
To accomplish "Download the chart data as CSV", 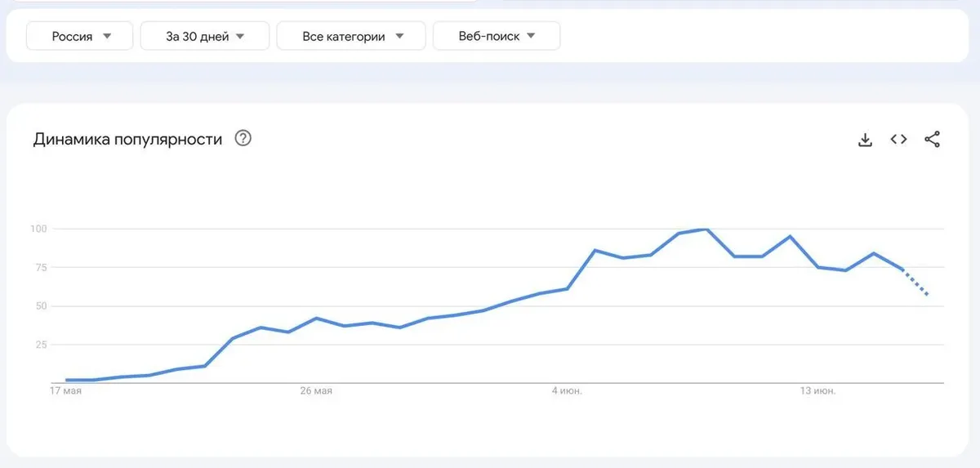I will click(866, 140).
